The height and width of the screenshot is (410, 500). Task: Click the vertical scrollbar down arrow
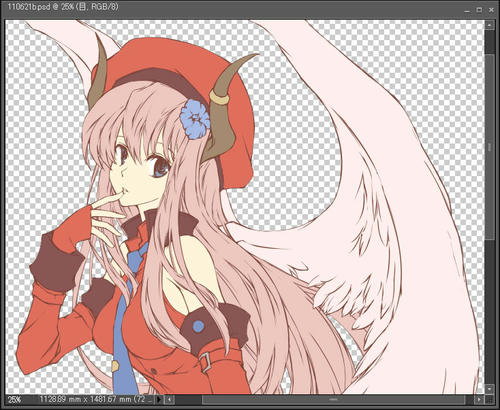point(490,389)
